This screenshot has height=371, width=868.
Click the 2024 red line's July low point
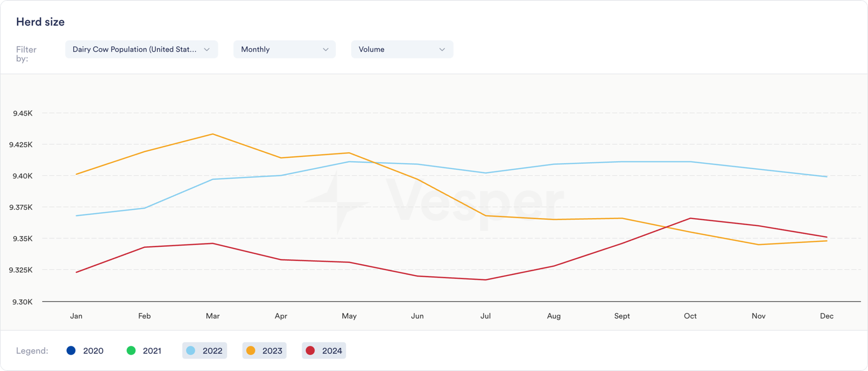pyautogui.click(x=486, y=280)
